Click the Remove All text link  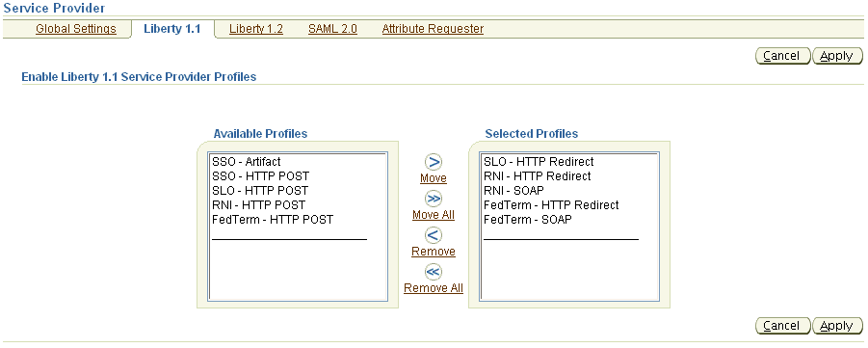[434, 288]
